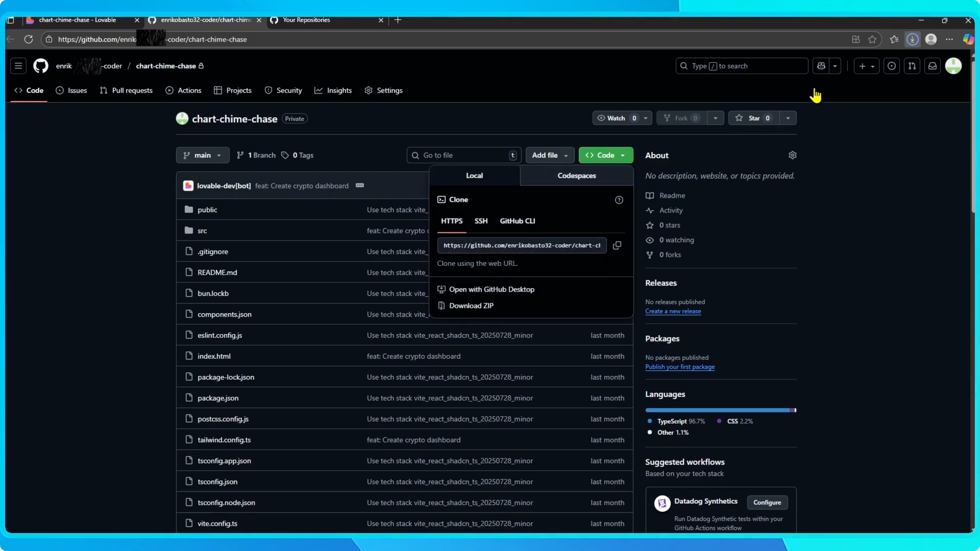
Task: Choose Download ZIP from the Code popup
Action: [x=471, y=306]
